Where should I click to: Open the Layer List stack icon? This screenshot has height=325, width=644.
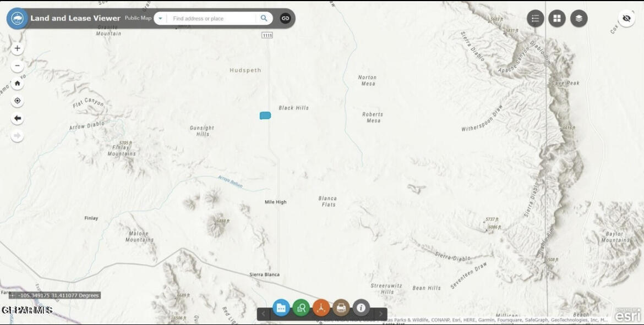coord(578,18)
